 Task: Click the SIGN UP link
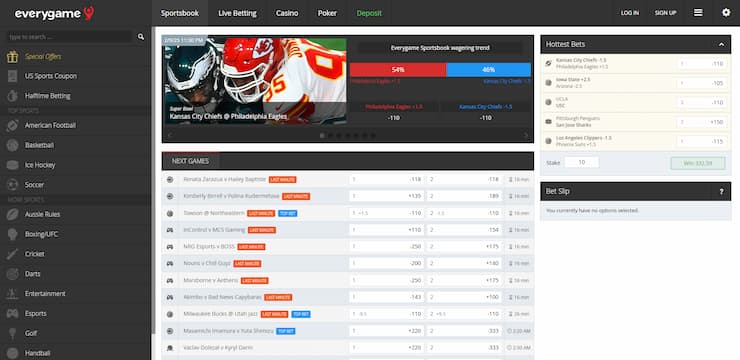tap(665, 13)
